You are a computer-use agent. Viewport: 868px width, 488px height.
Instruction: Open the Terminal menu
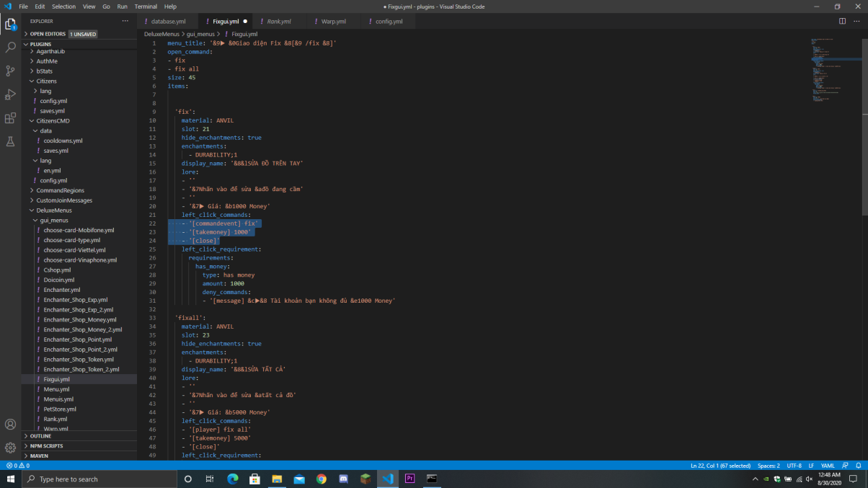tap(146, 6)
